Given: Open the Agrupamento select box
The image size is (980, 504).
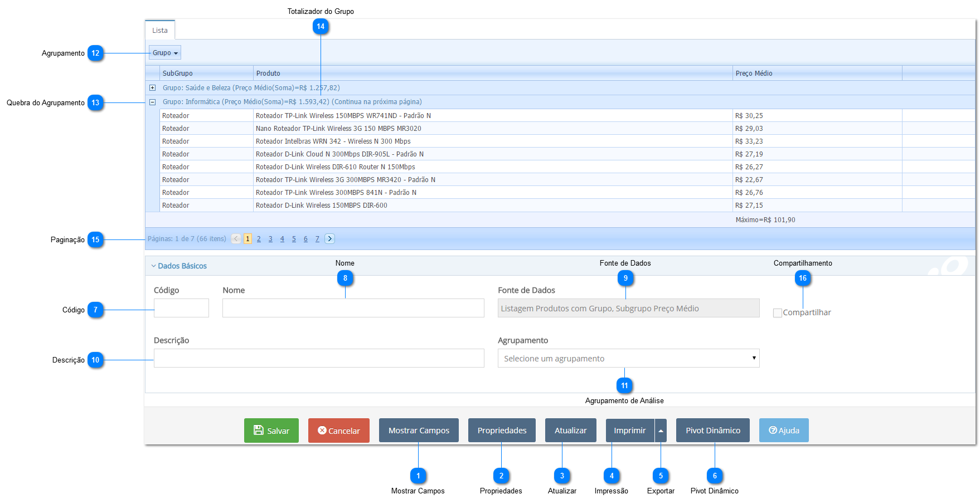Looking at the screenshot, I should 628,359.
